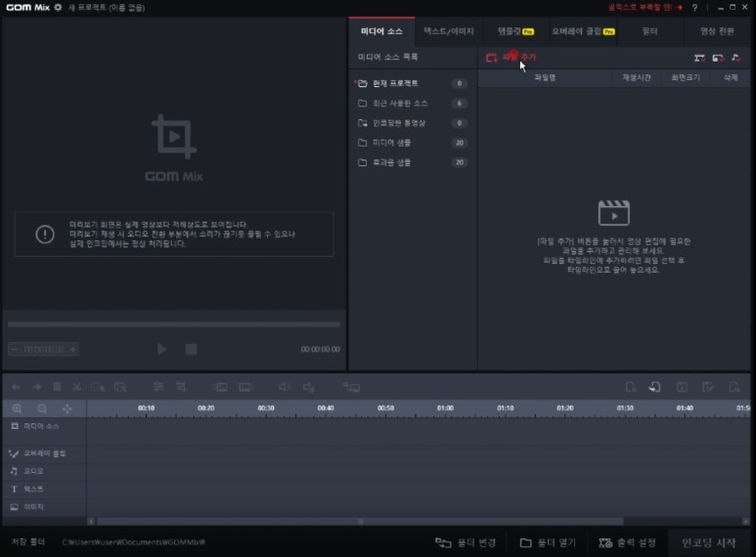Decrease preview timecode with minus button

click(14, 349)
